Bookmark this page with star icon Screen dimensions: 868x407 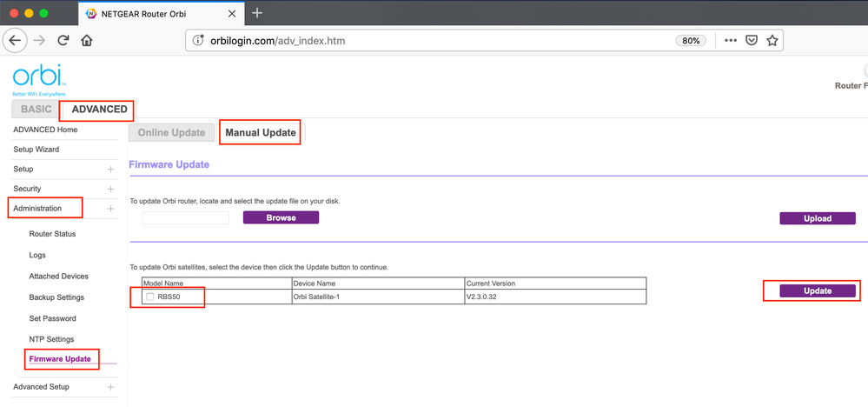point(772,41)
